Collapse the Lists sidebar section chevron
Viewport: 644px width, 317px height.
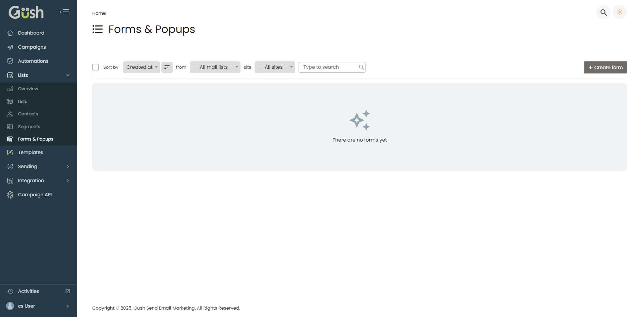point(68,75)
